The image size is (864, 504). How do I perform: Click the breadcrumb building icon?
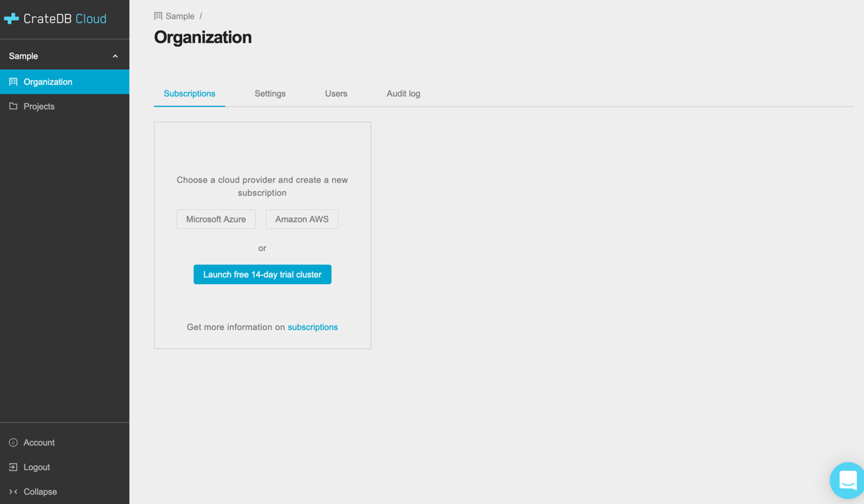158,16
